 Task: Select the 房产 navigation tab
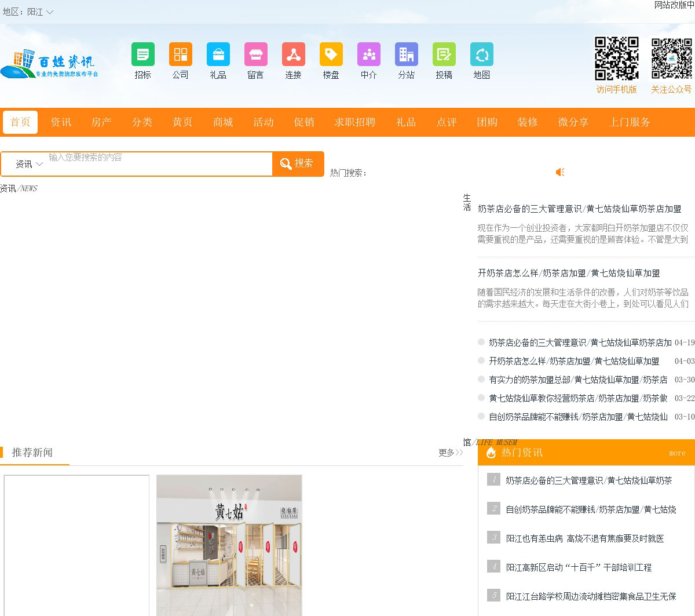[x=101, y=122]
